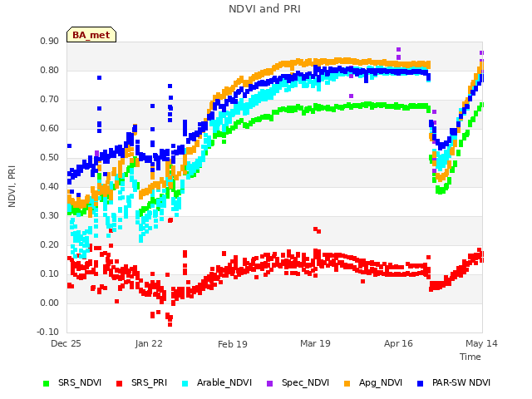Click the 0.80 y-axis tick value

pos(50,71)
